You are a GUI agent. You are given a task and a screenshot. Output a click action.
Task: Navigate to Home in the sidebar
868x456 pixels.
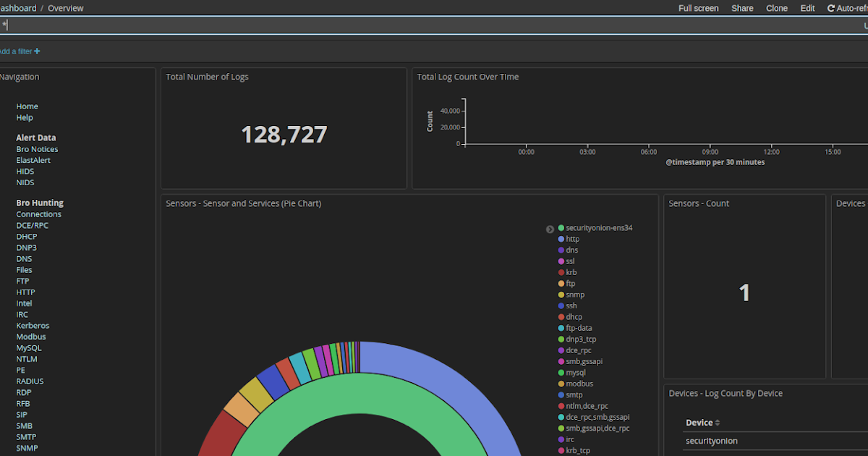[x=27, y=106]
